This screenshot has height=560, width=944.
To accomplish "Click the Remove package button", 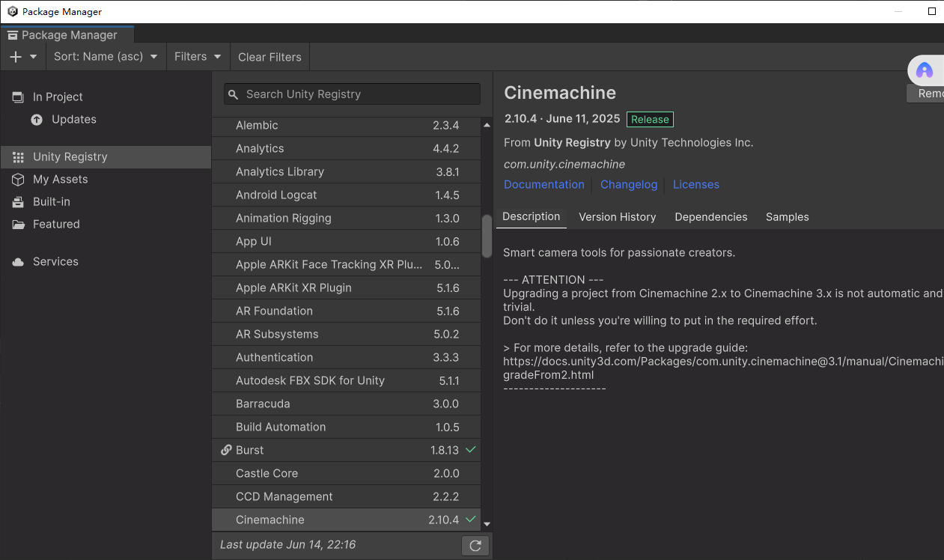I will click(x=926, y=94).
